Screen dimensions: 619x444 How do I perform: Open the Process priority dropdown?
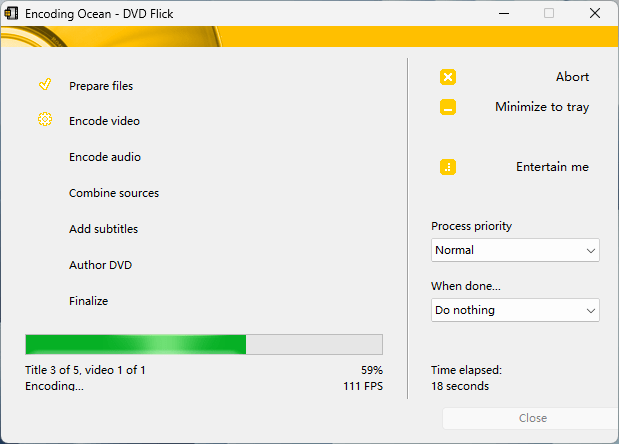click(515, 250)
